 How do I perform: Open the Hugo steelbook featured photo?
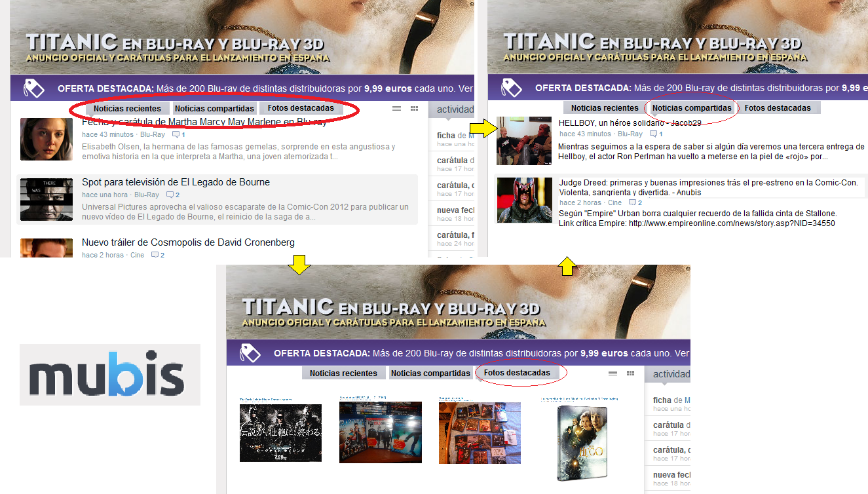click(582, 444)
